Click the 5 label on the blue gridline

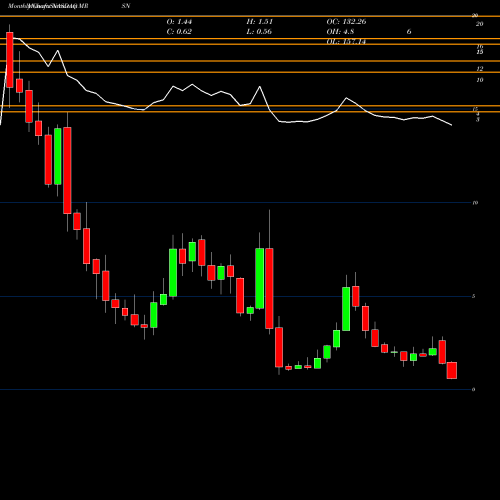pyautogui.click(x=474, y=296)
